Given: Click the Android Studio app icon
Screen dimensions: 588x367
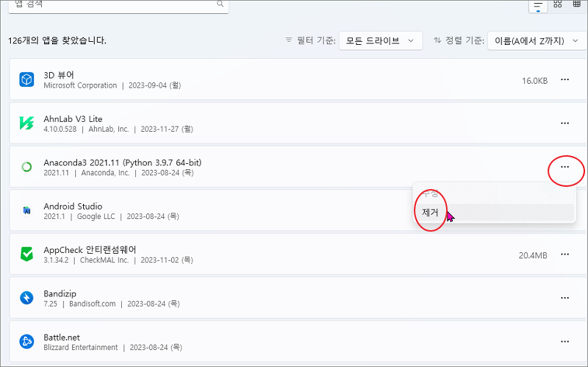Looking at the screenshot, I should coord(26,210).
